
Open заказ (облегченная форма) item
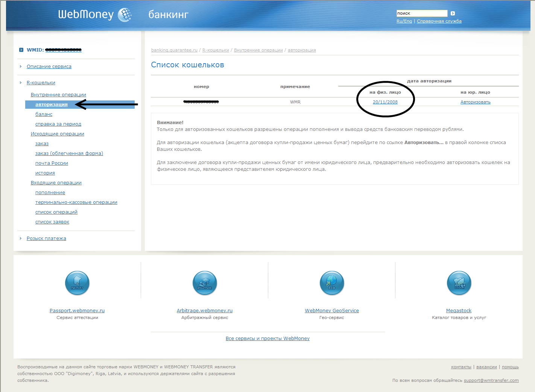click(x=69, y=153)
